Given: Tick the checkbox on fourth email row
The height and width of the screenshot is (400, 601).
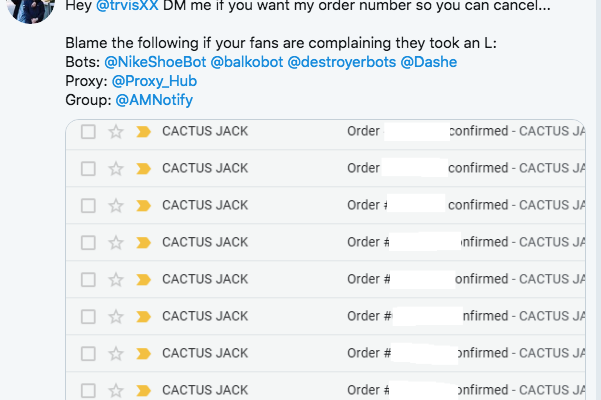Looking at the screenshot, I should coord(88,243).
